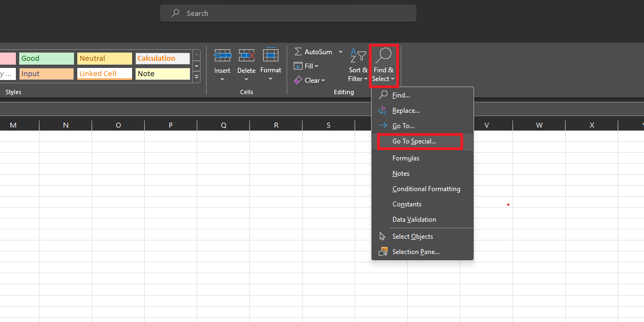Open the Format cells icon
The height and width of the screenshot is (322, 644).
(x=270, y=56)
